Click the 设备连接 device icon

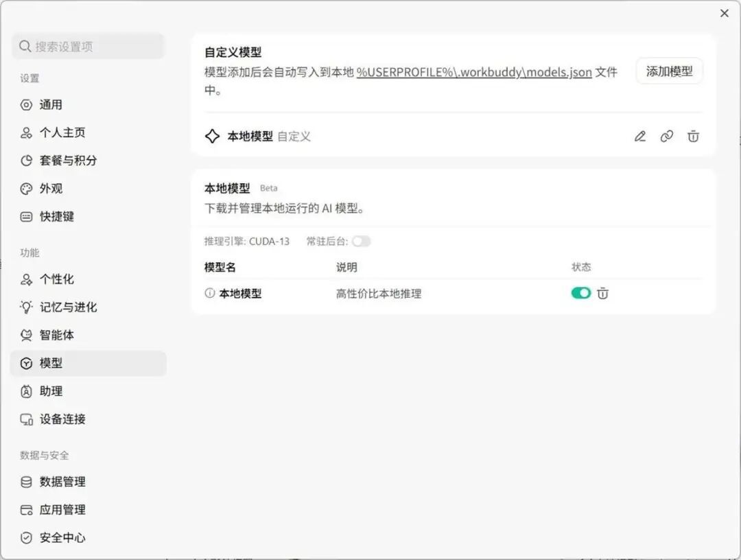click(x=26, y=419)
